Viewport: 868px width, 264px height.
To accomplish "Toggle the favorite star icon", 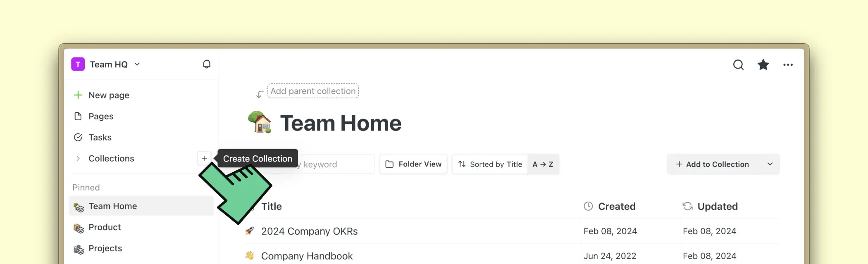I will 763,65.
